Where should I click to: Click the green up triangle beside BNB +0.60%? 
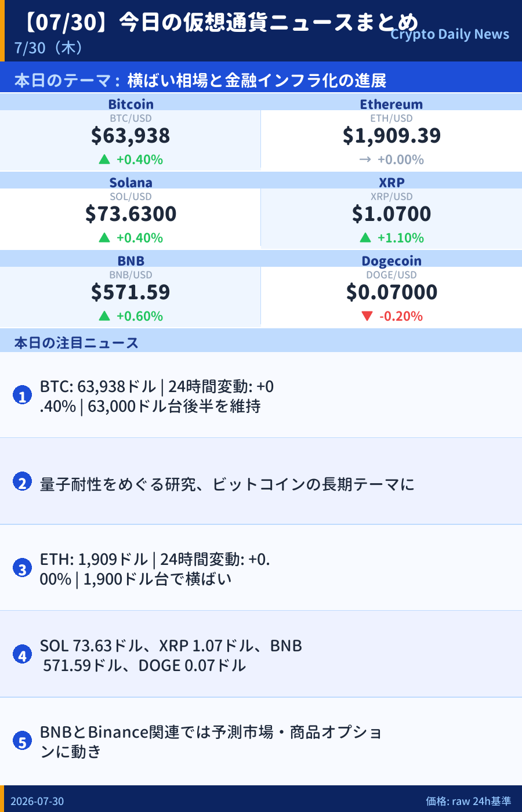pyautogui.click(x=104, y=316)
